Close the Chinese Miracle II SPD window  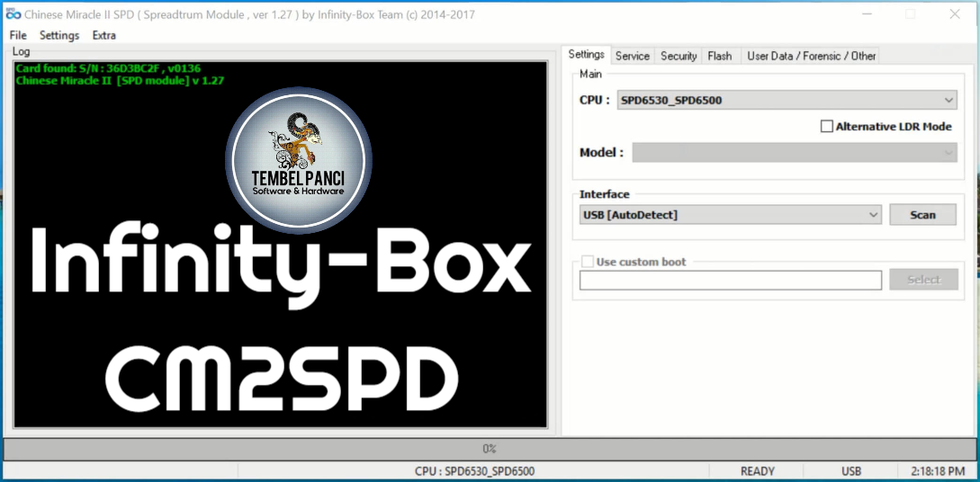coord(955,13)
